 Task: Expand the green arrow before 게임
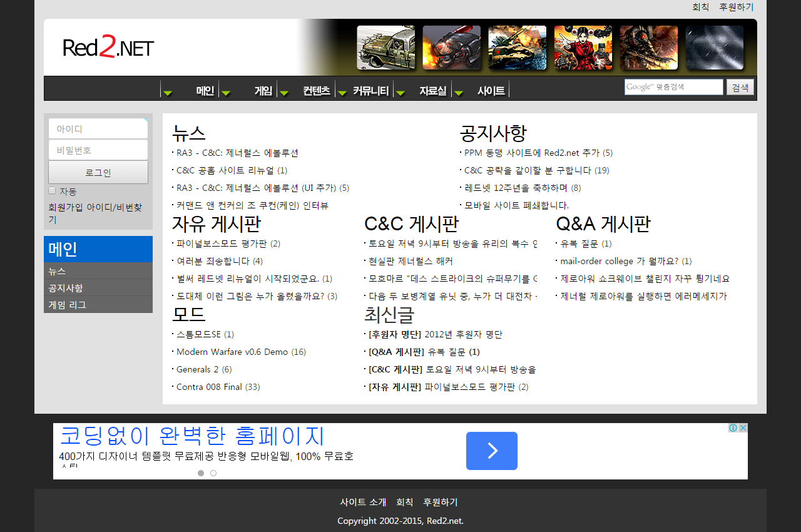pos(226,93)
